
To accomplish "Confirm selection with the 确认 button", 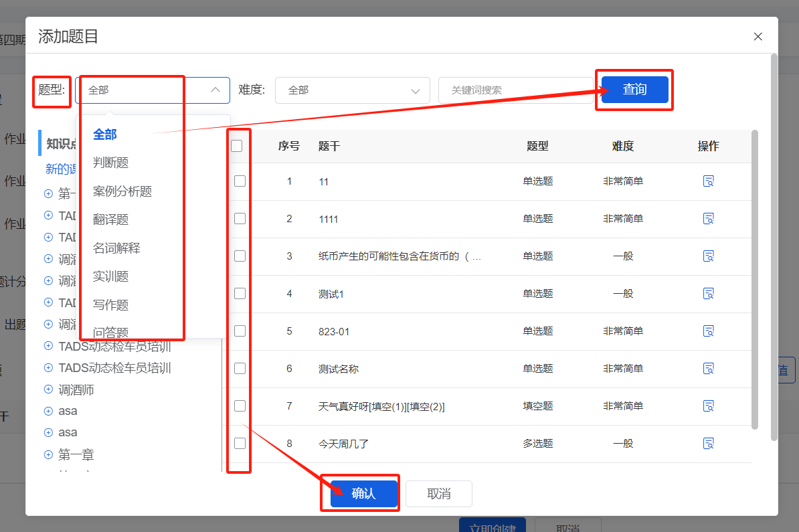I will click(x=360, y=493).
